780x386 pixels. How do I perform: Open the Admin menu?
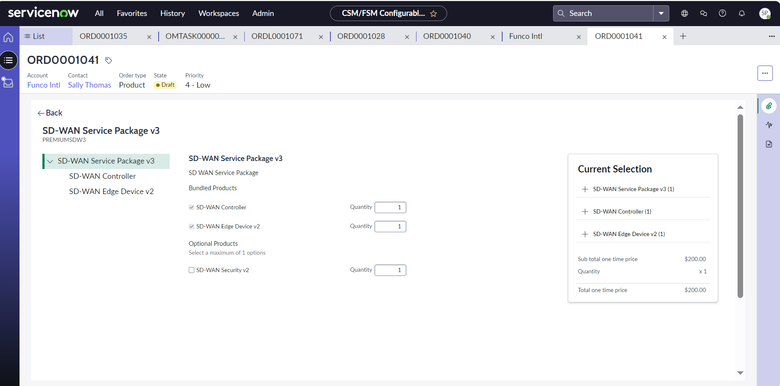click(263, 13)
